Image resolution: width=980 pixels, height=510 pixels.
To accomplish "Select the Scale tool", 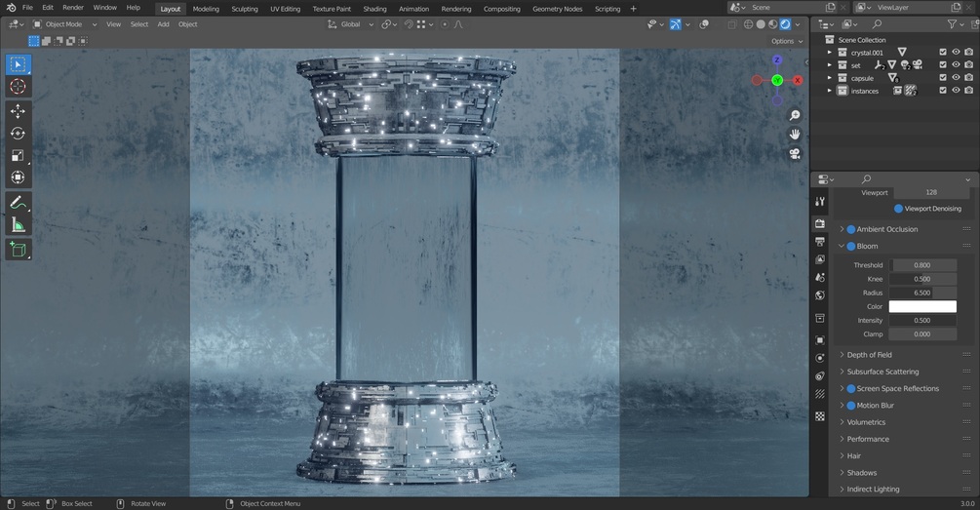I will pos(19,155).
